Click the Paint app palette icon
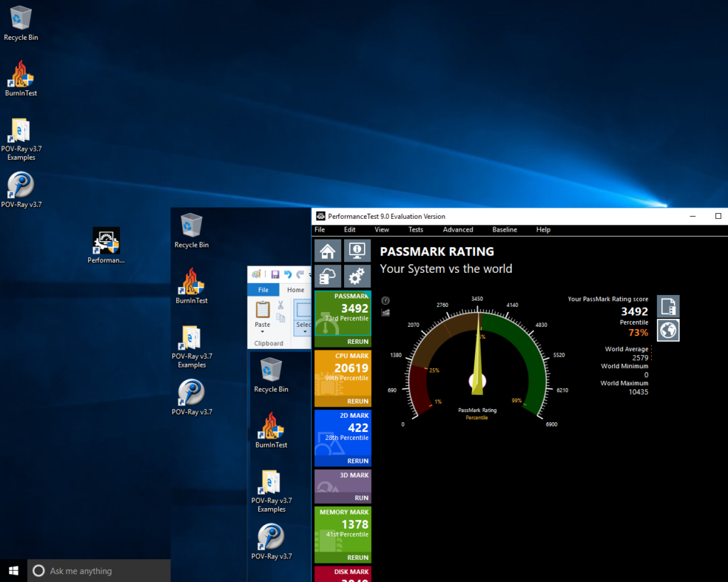This screenshot has width=728, height=582. point(256,274)
